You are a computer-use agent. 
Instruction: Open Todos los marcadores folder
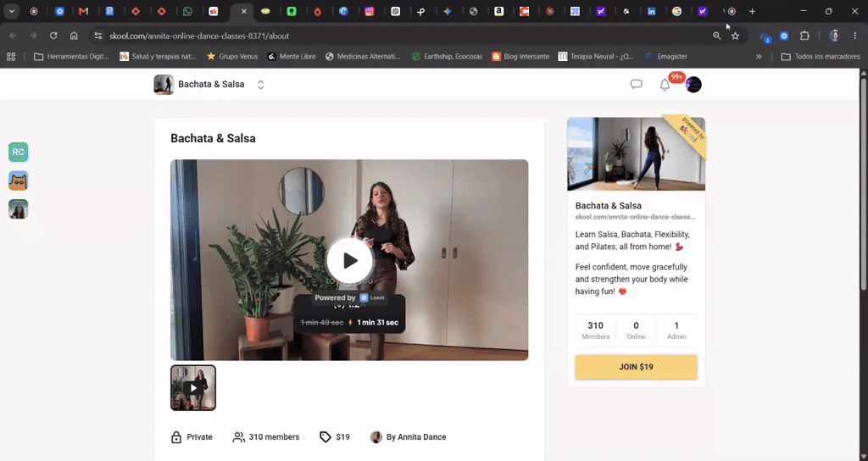821,57
